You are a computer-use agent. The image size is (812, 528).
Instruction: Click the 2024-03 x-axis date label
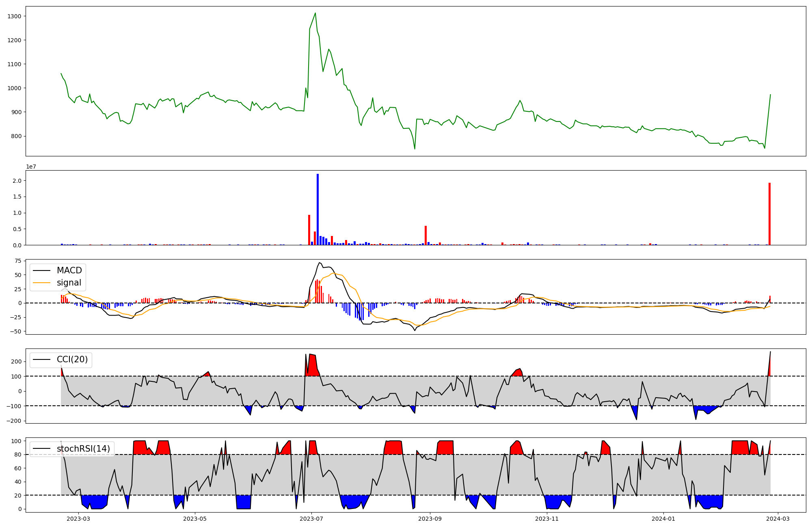pos(777,519)
